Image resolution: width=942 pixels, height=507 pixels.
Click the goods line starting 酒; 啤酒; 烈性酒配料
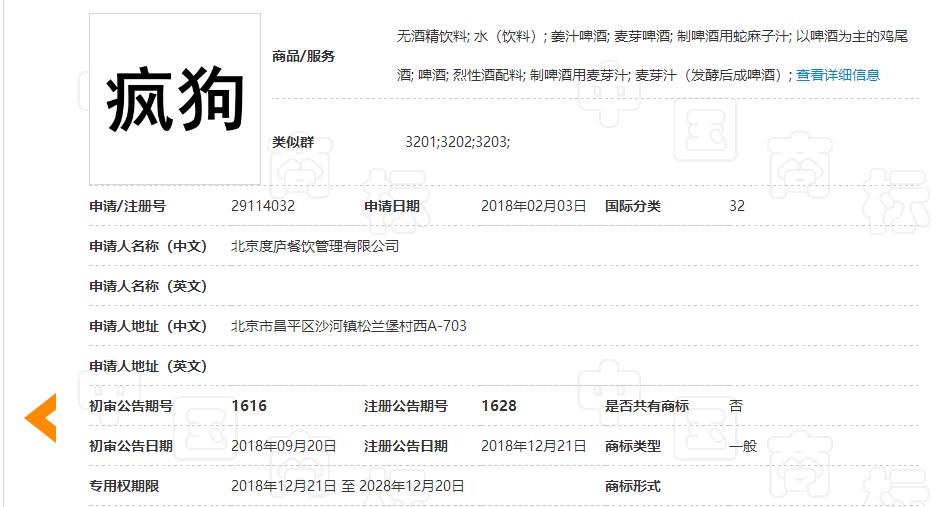[x=595, y=75]
